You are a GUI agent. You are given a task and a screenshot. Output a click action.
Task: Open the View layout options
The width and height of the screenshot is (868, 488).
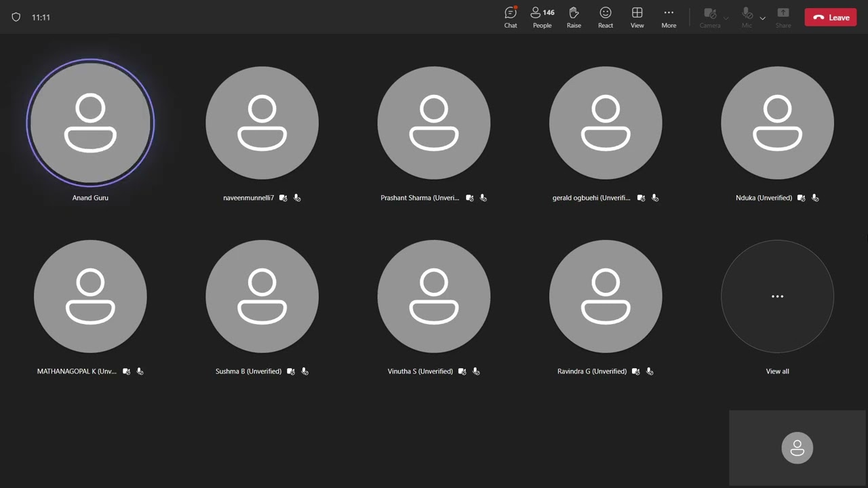[x=637, y=18]
